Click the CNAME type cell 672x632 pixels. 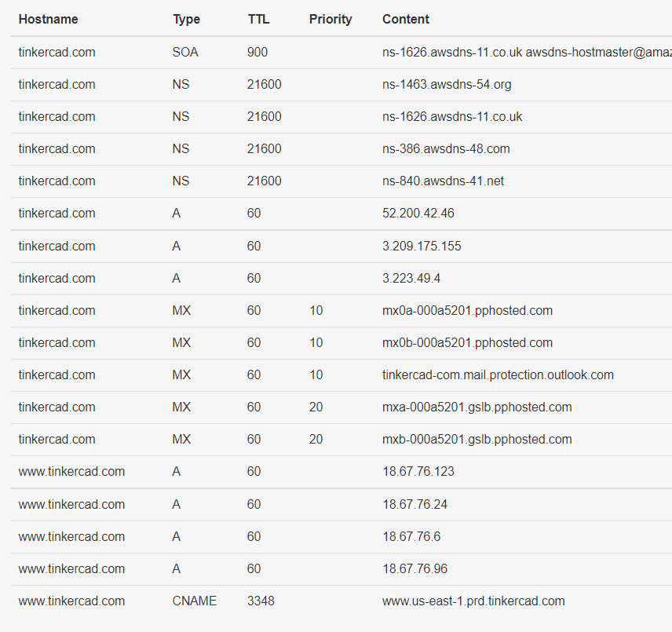click(194, 601)
